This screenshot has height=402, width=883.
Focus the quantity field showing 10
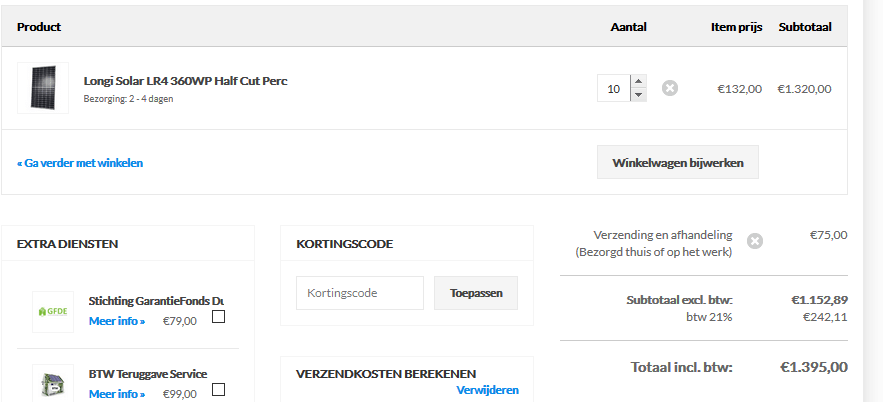click(614, 88)
